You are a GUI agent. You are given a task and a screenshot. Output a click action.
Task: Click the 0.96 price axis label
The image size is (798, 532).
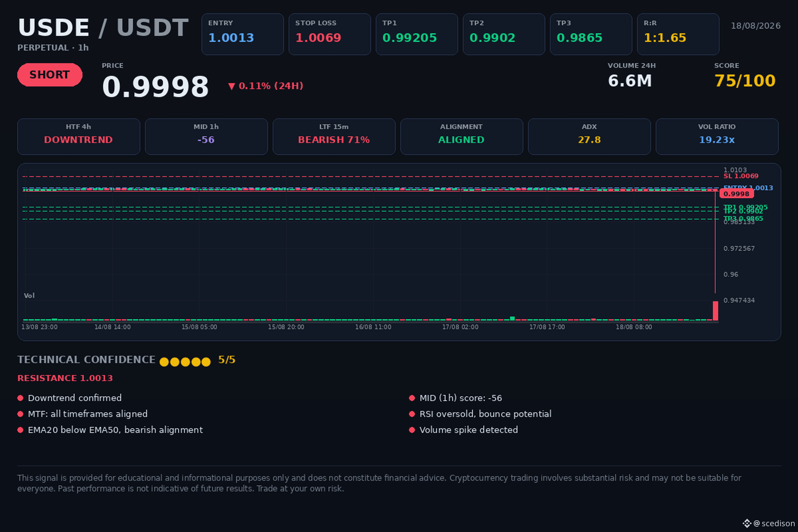tap(731, 275)
